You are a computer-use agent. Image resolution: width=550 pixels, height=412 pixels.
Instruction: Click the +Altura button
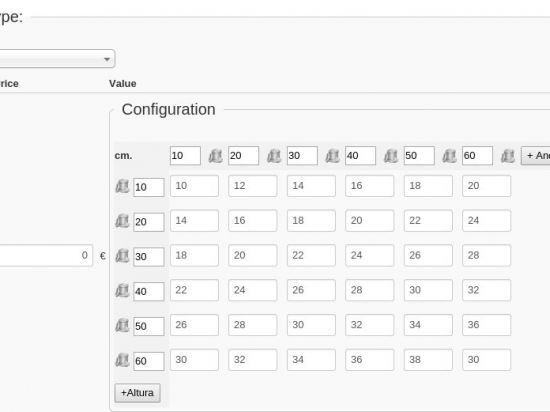pos(138,393)
